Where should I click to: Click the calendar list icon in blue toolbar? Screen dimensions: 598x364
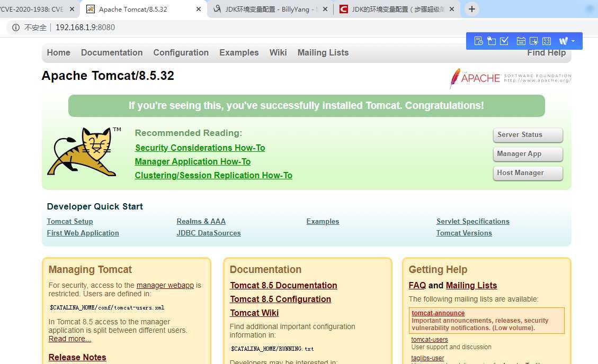(x=521, y=41)
